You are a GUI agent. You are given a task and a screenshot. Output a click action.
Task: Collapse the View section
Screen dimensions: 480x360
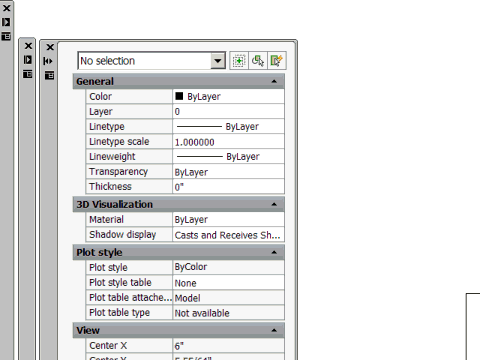point(274,330)
